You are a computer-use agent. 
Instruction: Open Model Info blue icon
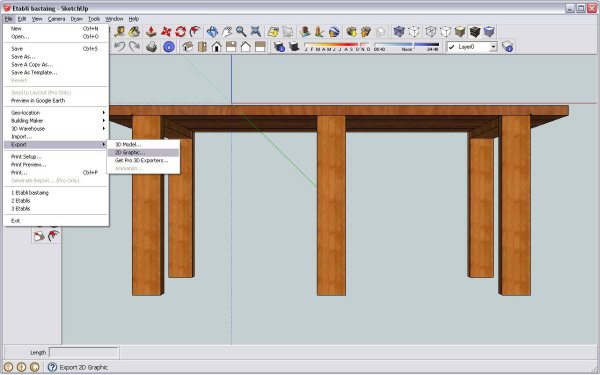click(169, 47)
